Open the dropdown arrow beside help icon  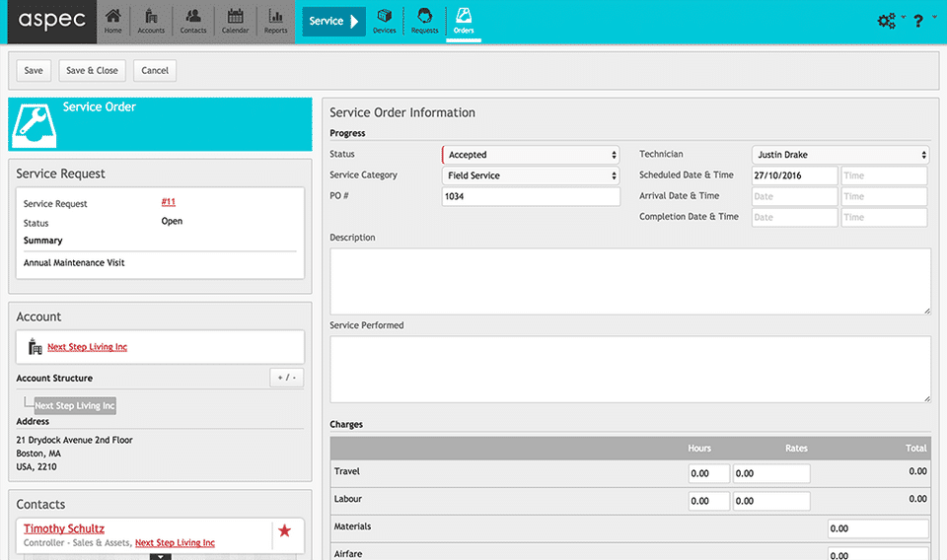(934, 17)
